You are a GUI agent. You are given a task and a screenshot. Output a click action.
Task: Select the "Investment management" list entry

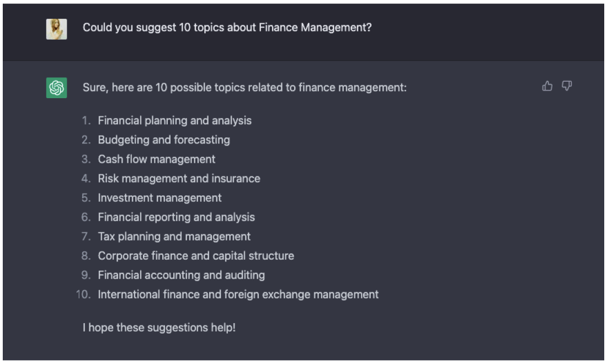159,198
